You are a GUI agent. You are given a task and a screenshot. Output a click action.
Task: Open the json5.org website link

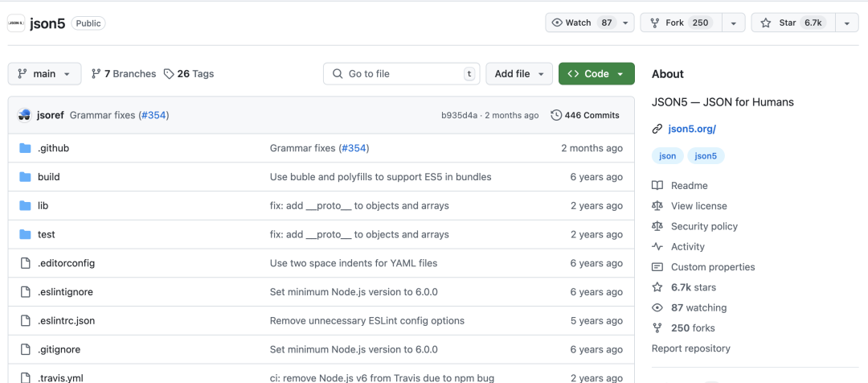coord(691,129)
